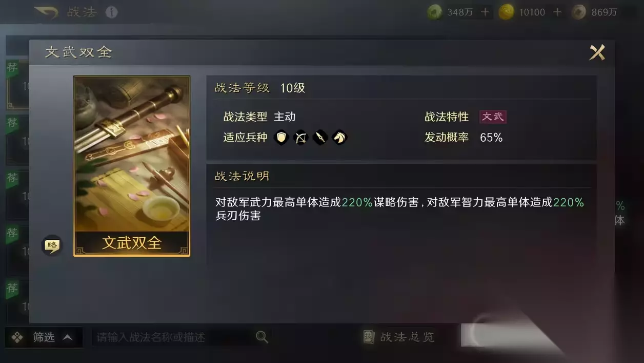Expand the 筛选 filter dropdown
Screen dimensions: 644x363
(44, 337)
